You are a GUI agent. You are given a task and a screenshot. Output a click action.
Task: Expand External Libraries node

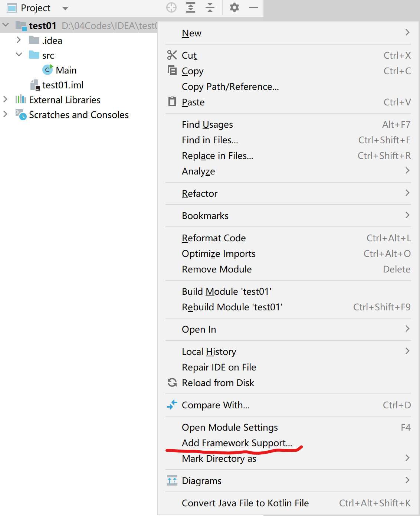[5, 99]
